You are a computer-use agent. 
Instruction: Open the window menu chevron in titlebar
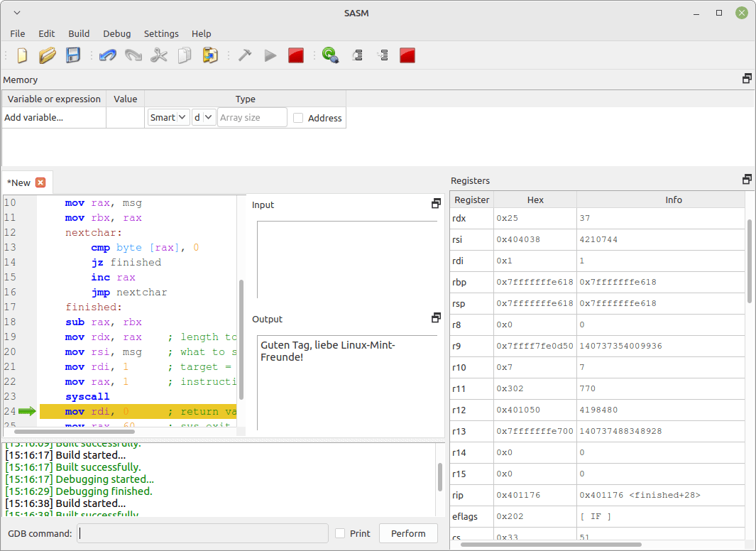[16, 12]
